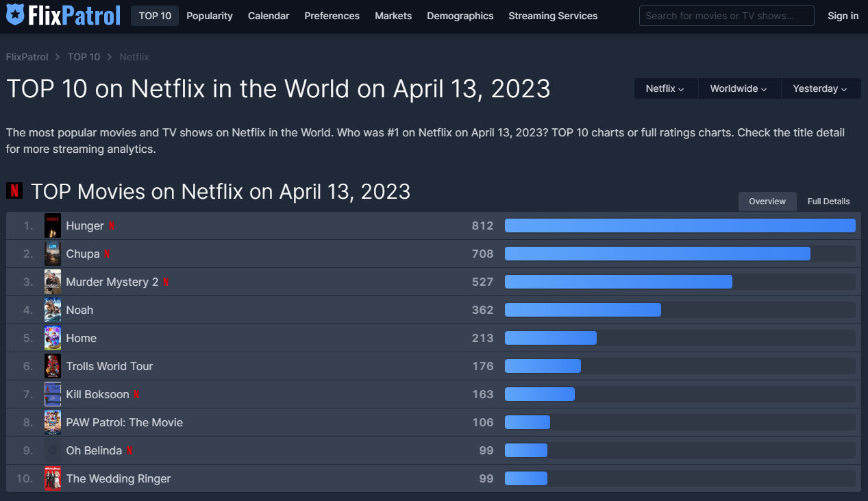Click the Netflix badge beside Murder Mystery 2
Image resolution: width=868 pixels, height=501 pixels.
pyautogui.click(x=166, y=282)
